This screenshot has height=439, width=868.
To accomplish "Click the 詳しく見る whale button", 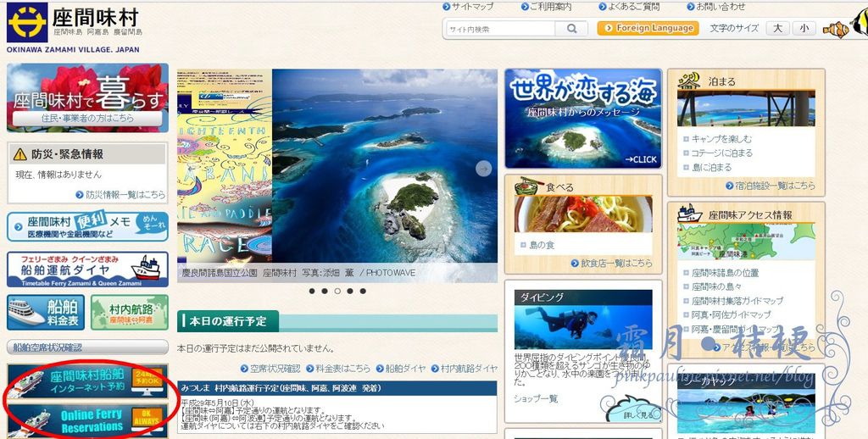I will tap(634, 411).
